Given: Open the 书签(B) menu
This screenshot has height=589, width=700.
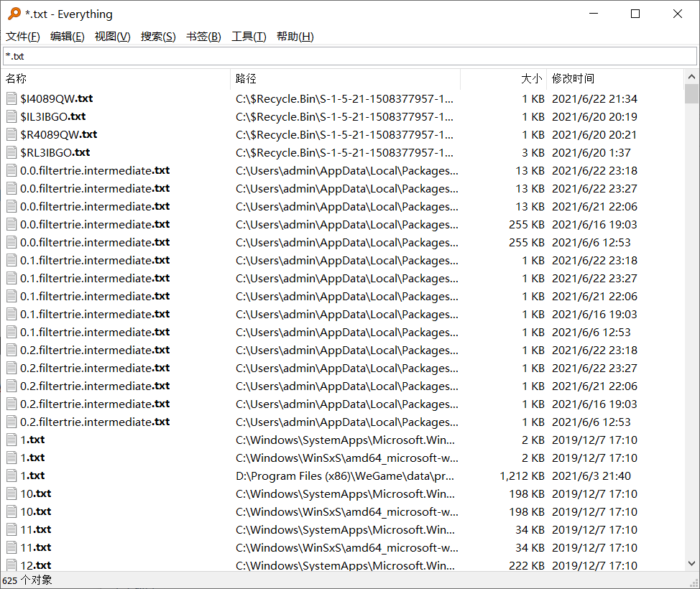Looking at the screenshot, I should point(203,37).
